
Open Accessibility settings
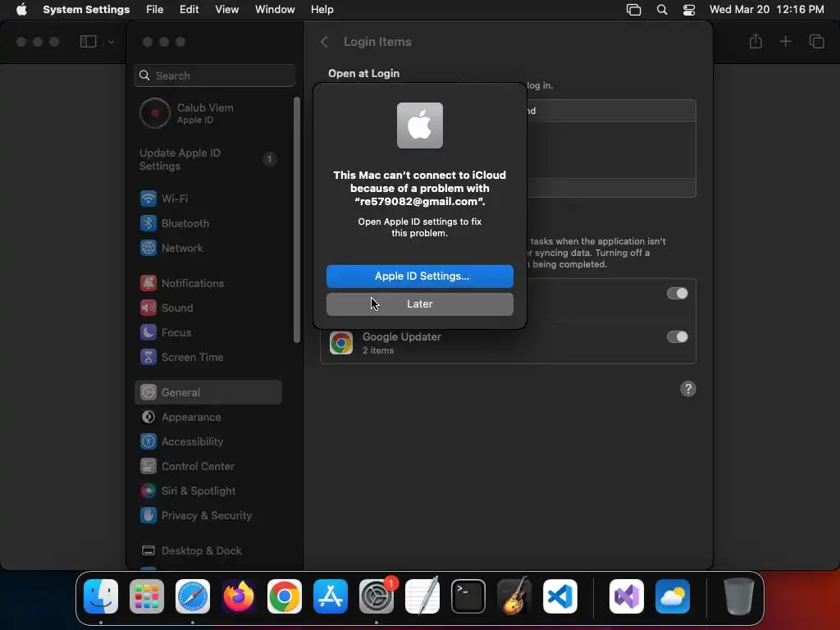coord(209,441)
